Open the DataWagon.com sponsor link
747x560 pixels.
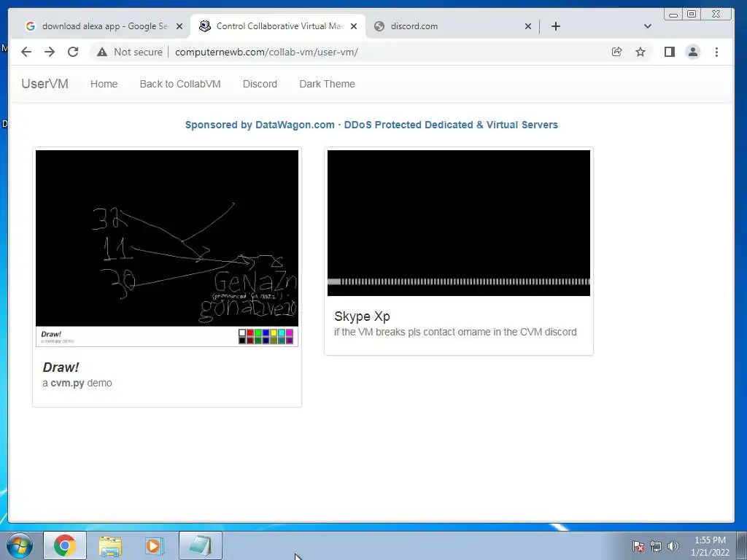[x=371, y=125]
